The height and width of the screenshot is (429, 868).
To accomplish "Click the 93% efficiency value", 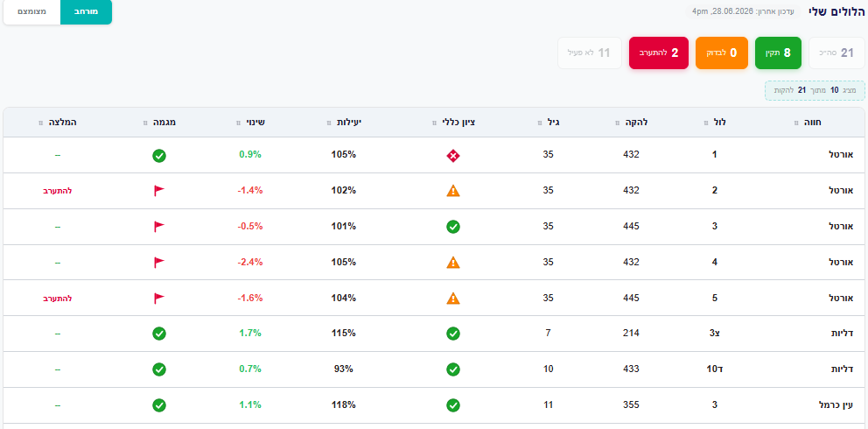I will tap(345, 369).
